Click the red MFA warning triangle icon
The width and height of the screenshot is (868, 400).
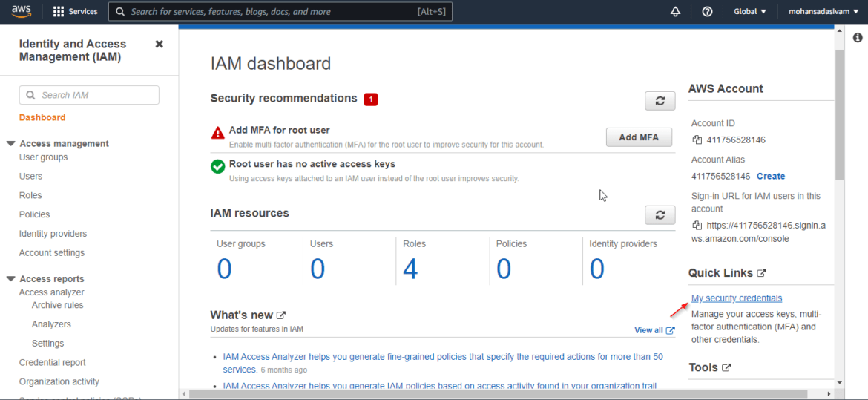click(217, 134)
